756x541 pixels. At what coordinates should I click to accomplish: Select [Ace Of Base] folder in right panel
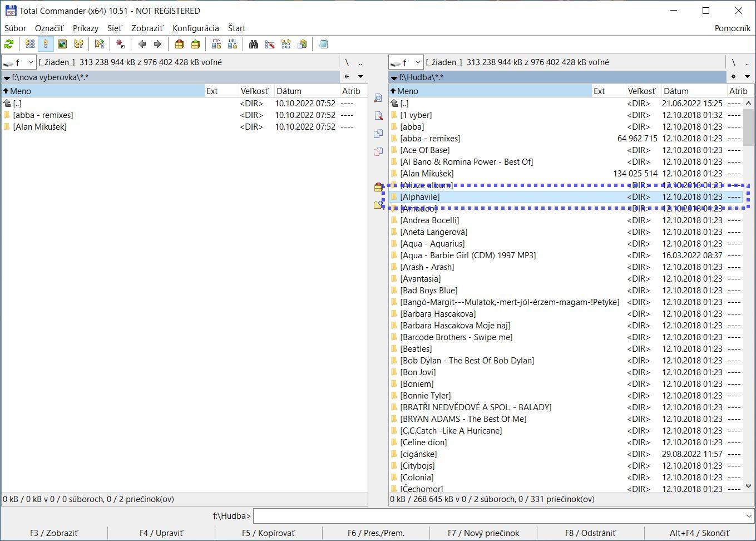(x=566, y=150)
